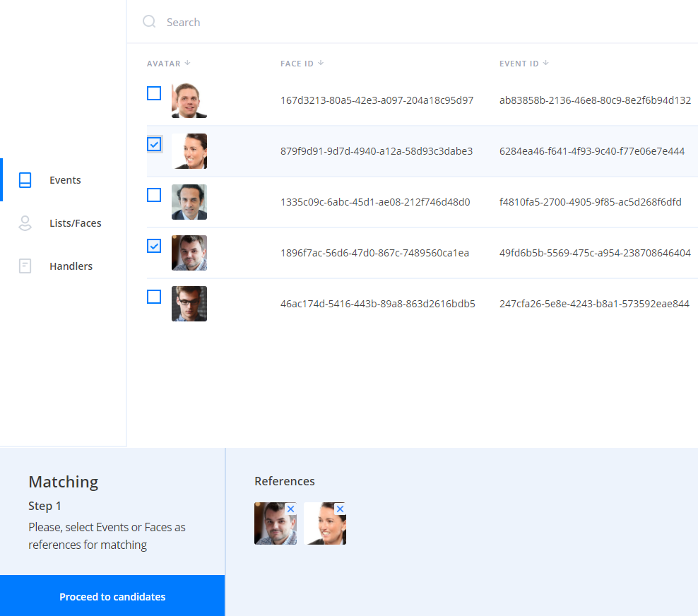Deselect the checkbox for face 1896f7ac
The height and width of the screenshot is (616, 698).
(x=153, y=246)
